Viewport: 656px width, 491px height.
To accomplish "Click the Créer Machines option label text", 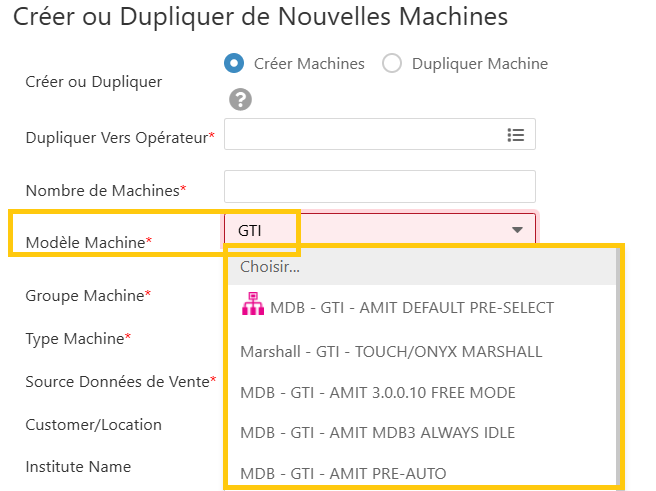I will pyautogui.click(x=309, y=64).
